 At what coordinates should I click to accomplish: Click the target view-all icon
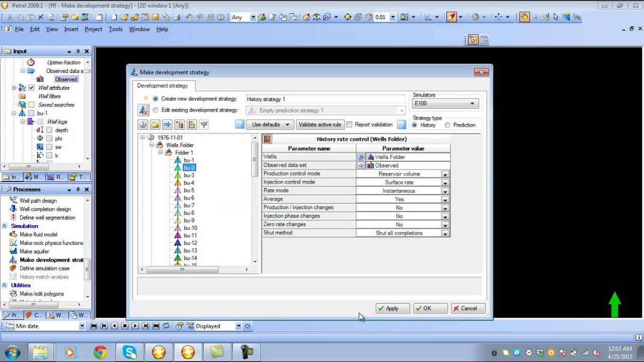[347, 17]
